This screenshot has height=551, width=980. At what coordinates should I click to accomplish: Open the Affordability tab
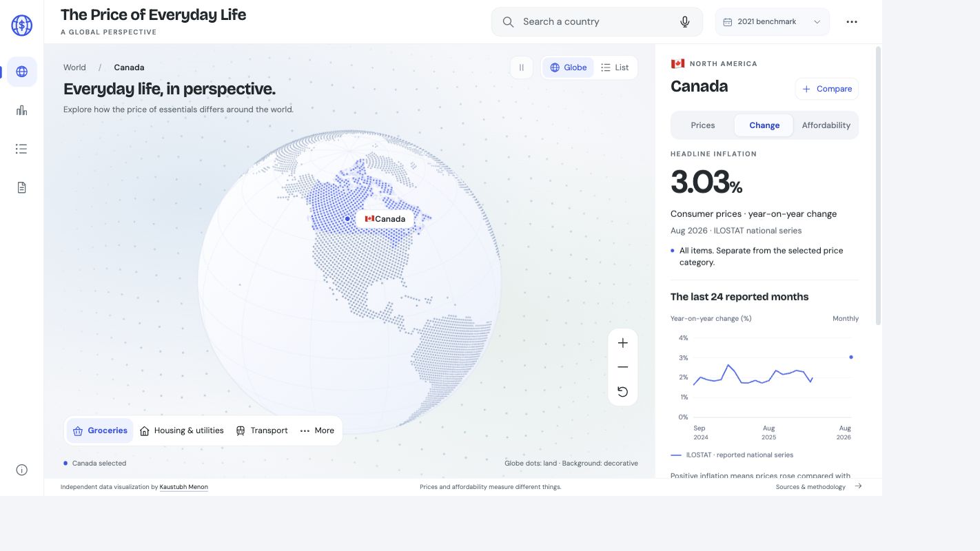pos(826,125)
